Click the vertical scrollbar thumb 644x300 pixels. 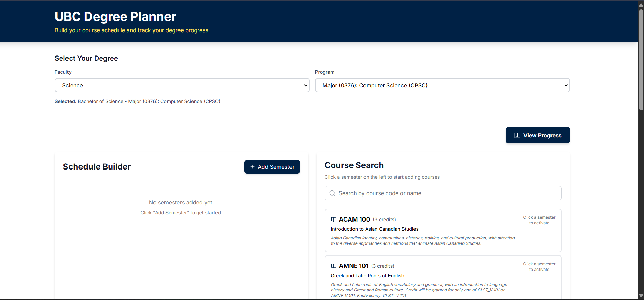click(641, 60)
